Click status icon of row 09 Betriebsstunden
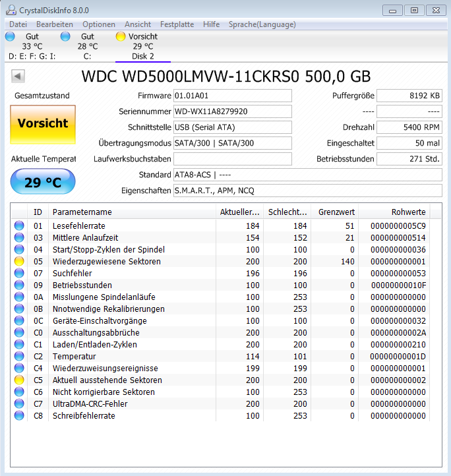Viewport: 451px width, 476px height. (19, 285)
